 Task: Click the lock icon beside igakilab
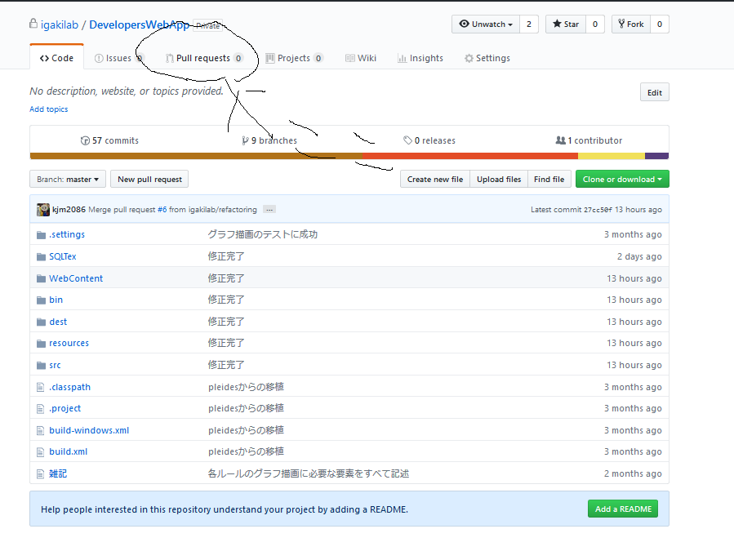pyautogui.click(x=33, y=24)
